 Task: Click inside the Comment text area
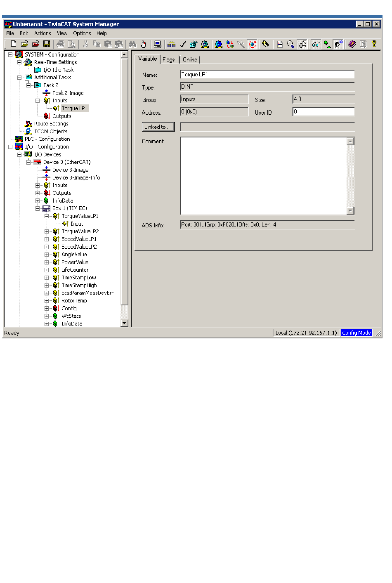(x=263, y=176)
